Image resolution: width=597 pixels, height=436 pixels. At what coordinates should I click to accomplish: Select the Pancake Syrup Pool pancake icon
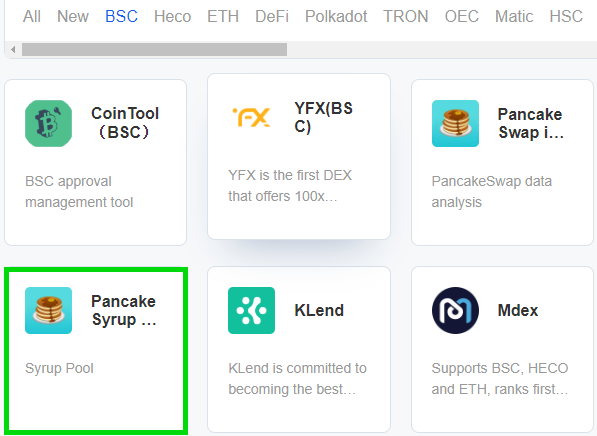pyautogui.click(x=48, y=310)
